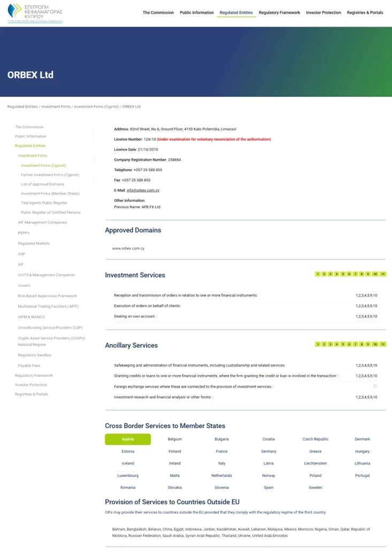
Task: Click badge 4 in Ancillary Services legend
Action: tap(336, 344)
